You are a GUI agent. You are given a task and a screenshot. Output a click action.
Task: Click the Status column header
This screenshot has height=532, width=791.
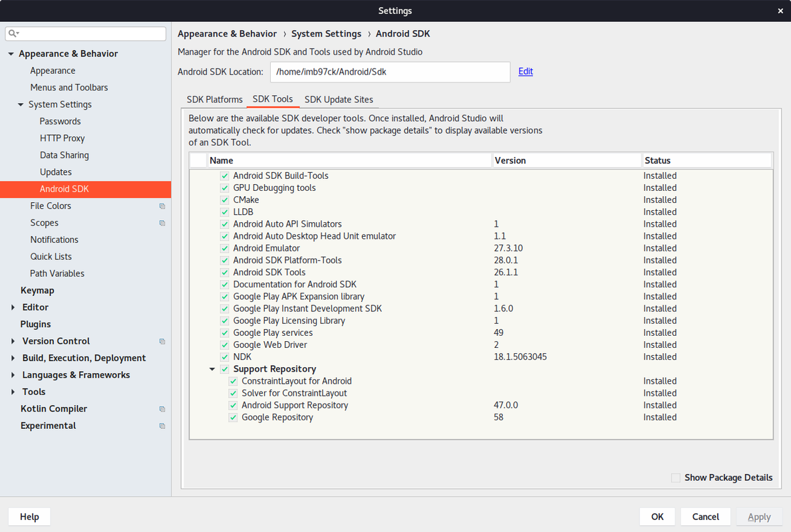click(x=707, y=160)
